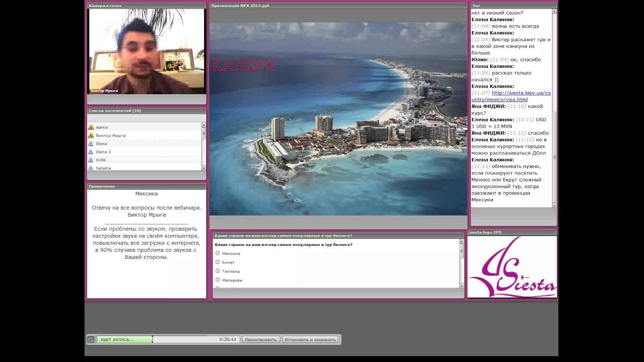Click the siesta logo.JPG panel title

[x=486, y=232]
